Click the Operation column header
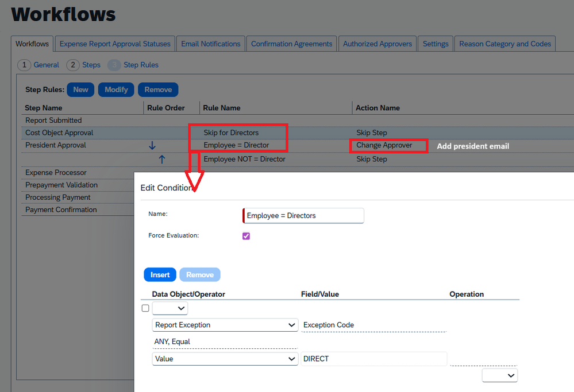574x392 pixels. 467,294
